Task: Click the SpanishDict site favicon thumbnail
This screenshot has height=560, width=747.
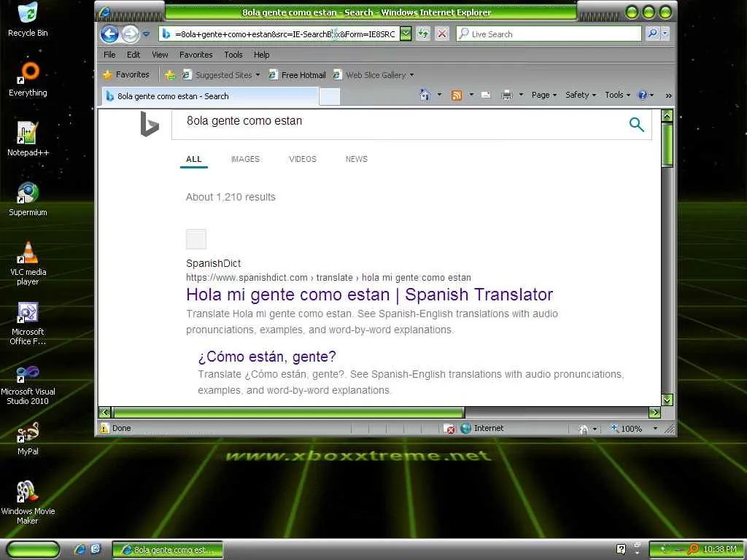Action: 196,239
